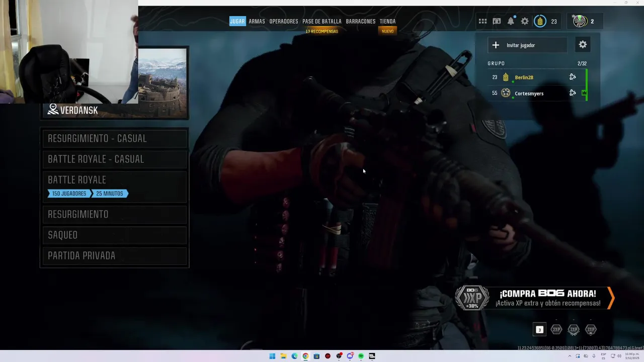
Task: Open Microsoft Edge from the taskbar
Action: coord(294,356)
